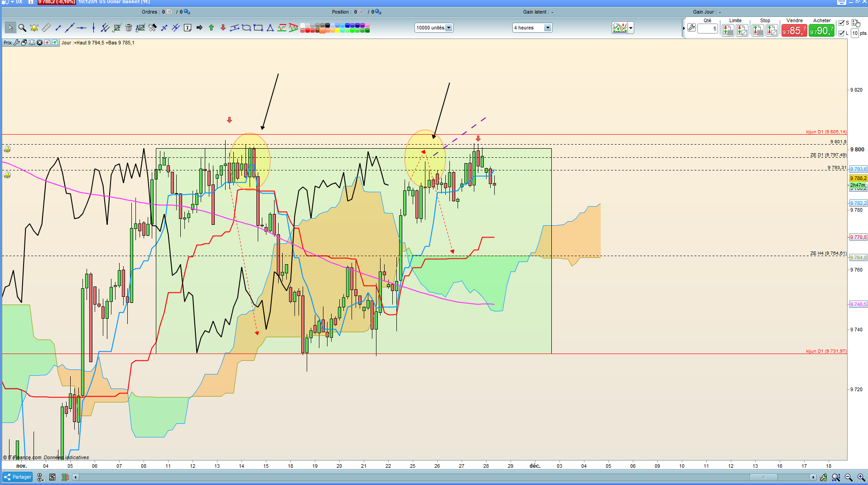868x485 pixels.
Task: Expand the order panel side arrow
Action: pos(684,28)
